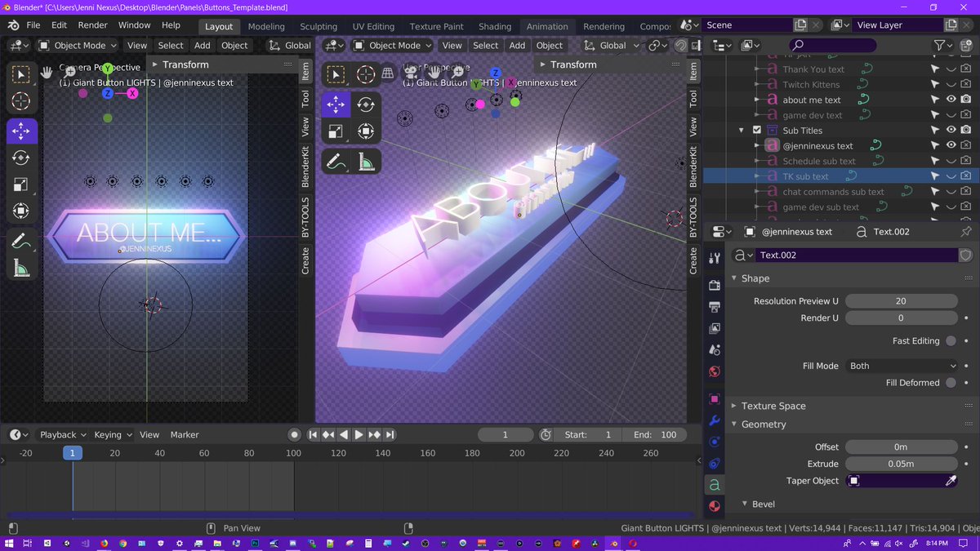Select the Measure tool in right viewport toolbar
Image resolution: width=980 pixels, height=551 pixels.
[366, 162]
